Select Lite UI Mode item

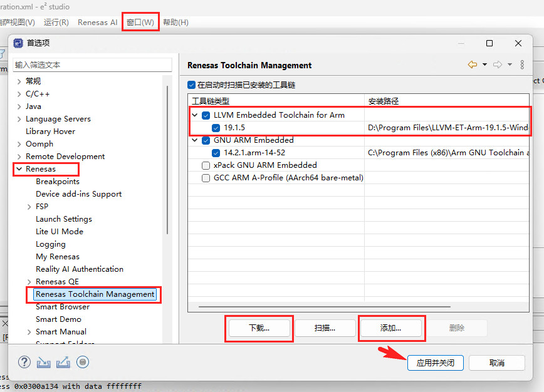60,232
